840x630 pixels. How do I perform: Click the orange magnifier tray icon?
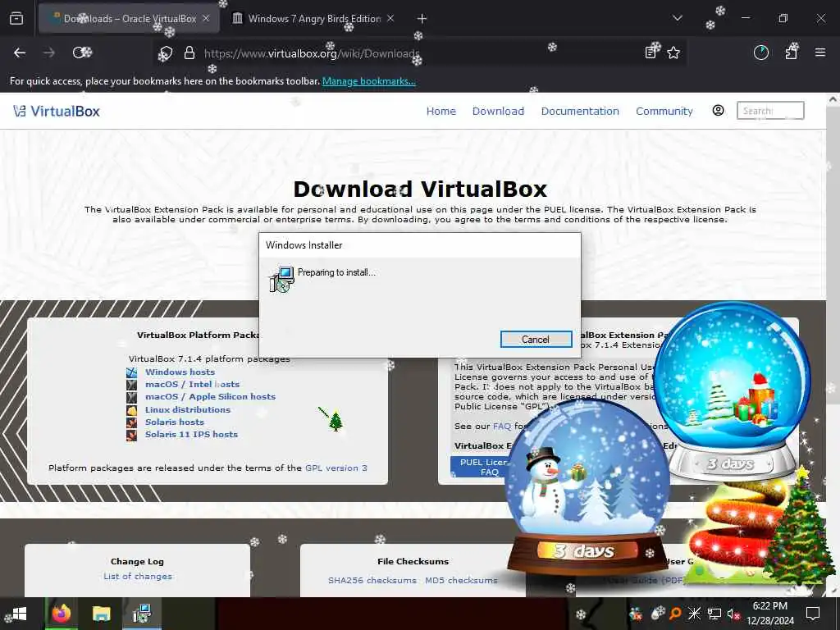(676, 614)
